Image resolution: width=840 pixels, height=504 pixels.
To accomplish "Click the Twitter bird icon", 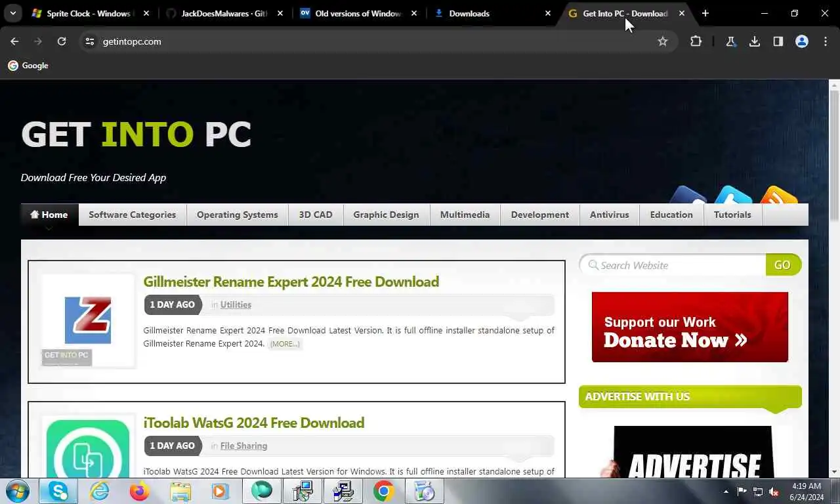I will point(732,195).
